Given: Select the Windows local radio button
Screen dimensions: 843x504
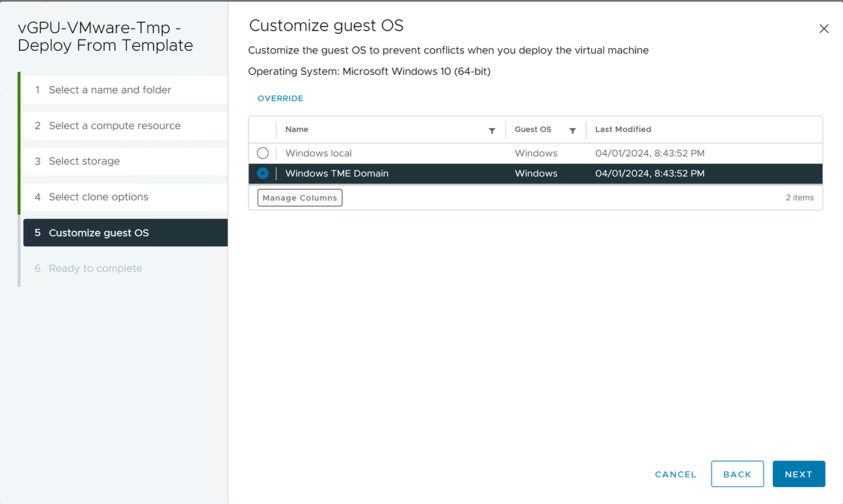Looking at the screenshot, I should (263, 153).
